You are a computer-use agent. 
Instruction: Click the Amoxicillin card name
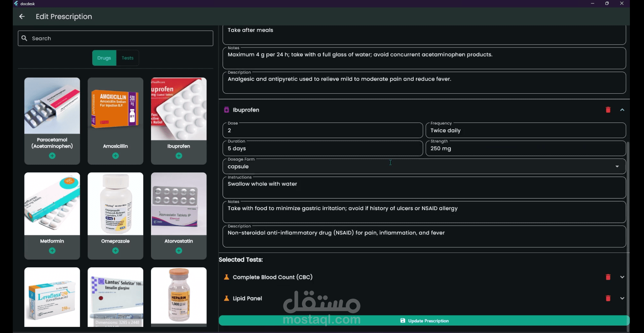click(115, 146)
